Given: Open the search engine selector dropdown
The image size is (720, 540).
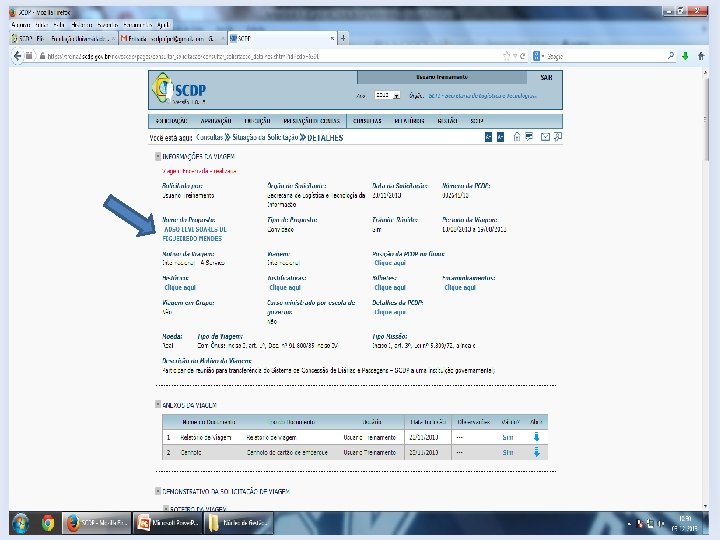Looking at the screenshot, I should pos(538,56).
